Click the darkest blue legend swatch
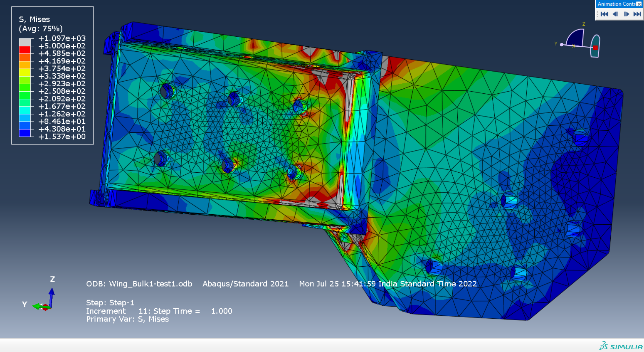Image resolution: width=644 pixels, height=352 pixels. [x=25, y=133]
